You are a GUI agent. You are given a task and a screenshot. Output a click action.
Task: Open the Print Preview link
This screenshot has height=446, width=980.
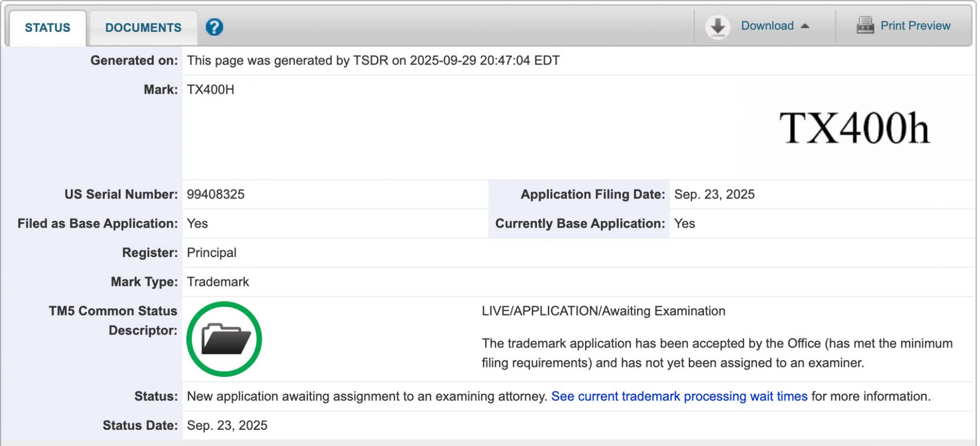(915, 26)
